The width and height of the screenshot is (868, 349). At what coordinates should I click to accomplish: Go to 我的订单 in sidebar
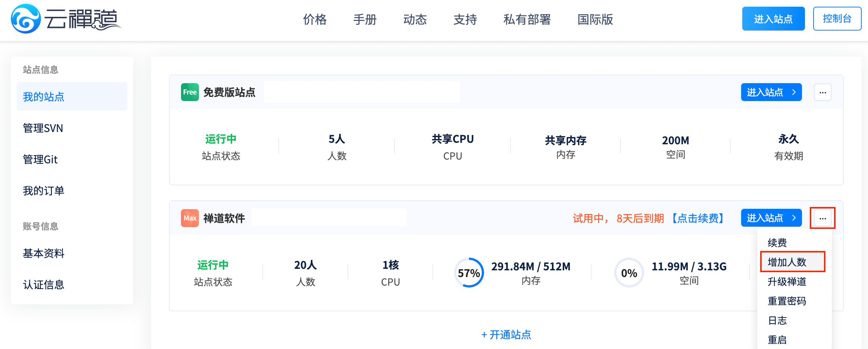coord(44,191)
